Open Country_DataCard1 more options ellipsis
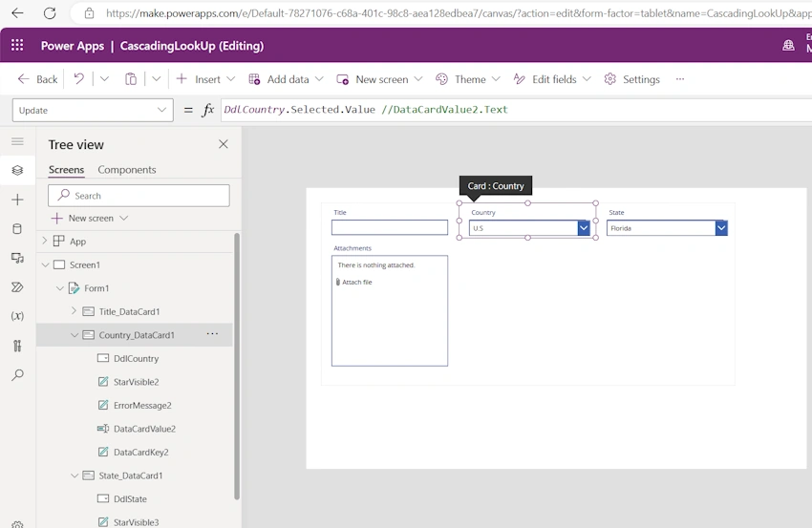The width and height of the screenshot is (812, 528). [212, 334]
